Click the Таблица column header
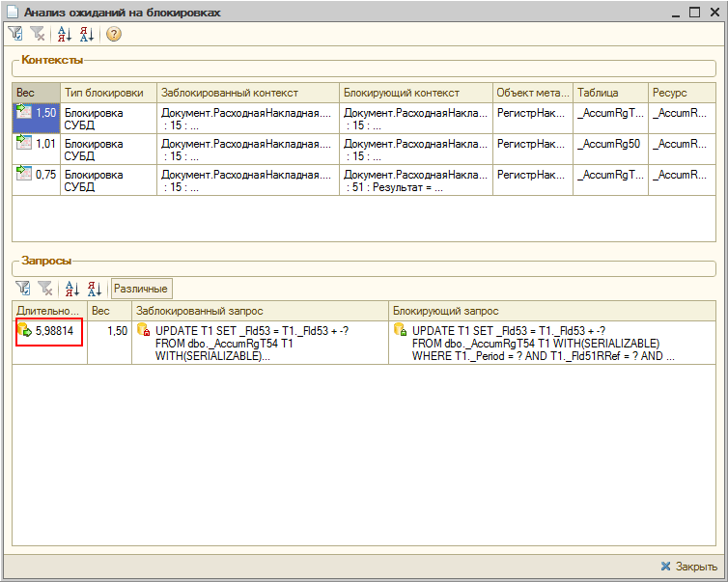 (610, 93)
